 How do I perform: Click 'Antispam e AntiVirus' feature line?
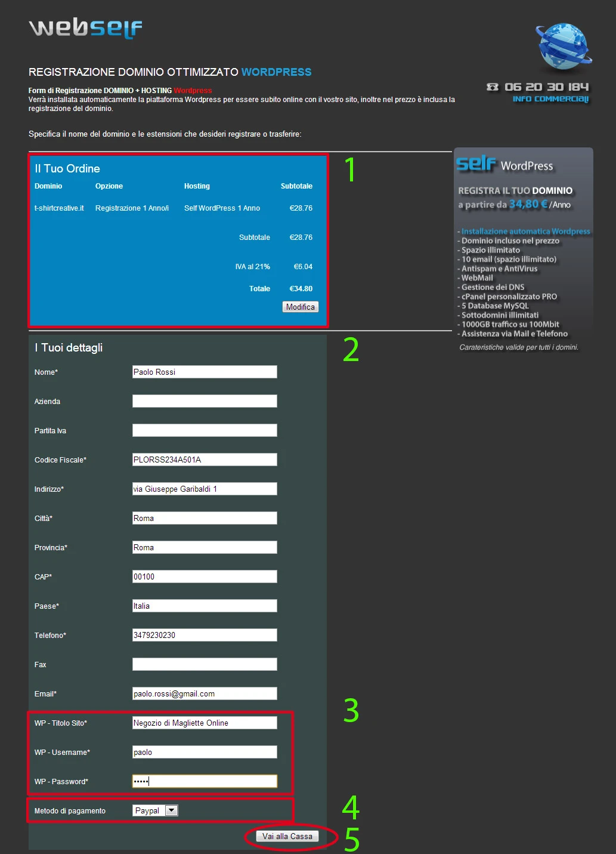tap(499, 269)
